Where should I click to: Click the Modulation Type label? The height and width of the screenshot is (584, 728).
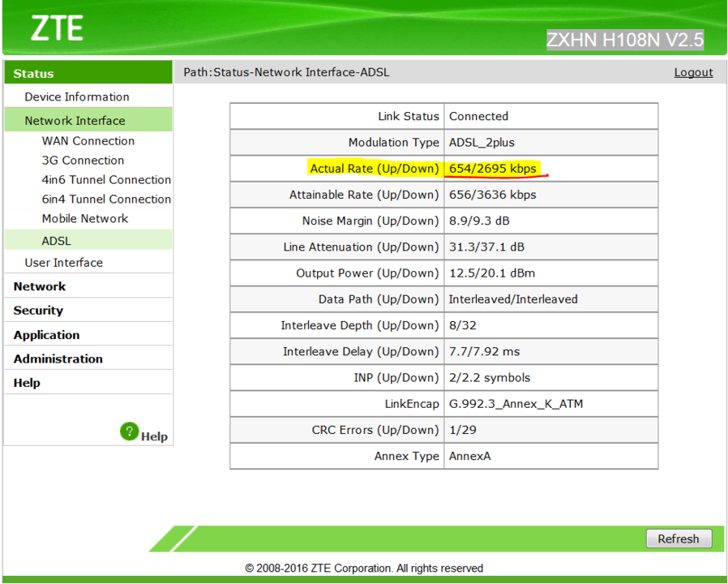click(x=393, y=142)
